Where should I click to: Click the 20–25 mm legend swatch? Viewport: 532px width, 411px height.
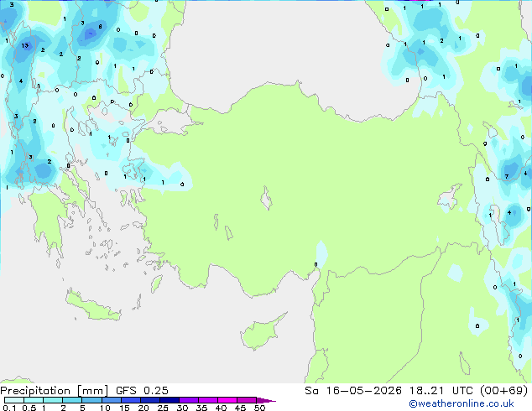pos(149,400)
